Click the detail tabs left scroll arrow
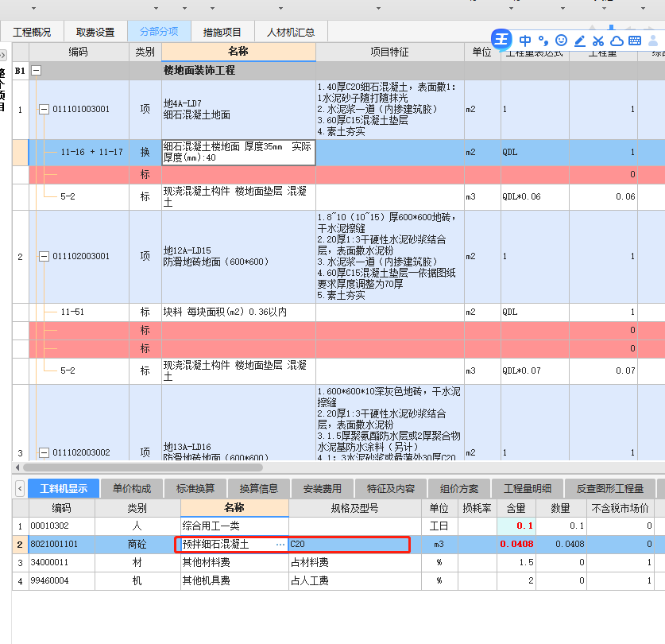 coord(20,489)
